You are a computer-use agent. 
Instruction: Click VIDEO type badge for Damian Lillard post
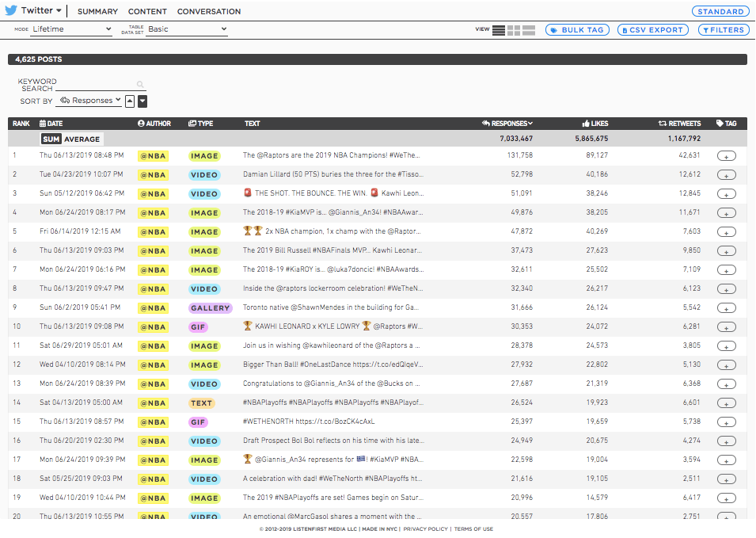pyautogui.click(x=204, y=174)
